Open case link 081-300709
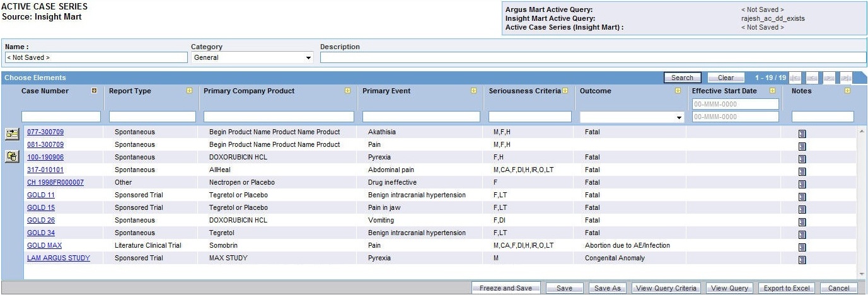The width and height of the screenshot is (868, 295). (45, 145)
